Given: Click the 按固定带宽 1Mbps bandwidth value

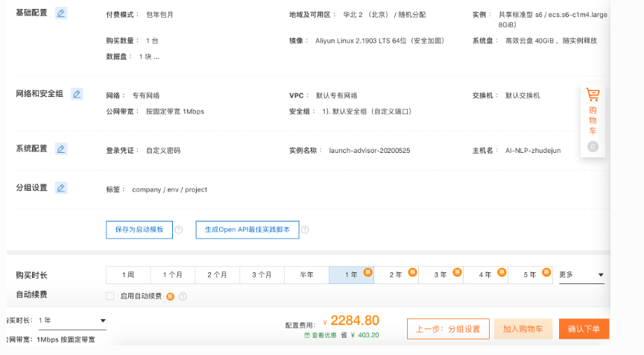Looking at the screenshot, I should 175,112.
